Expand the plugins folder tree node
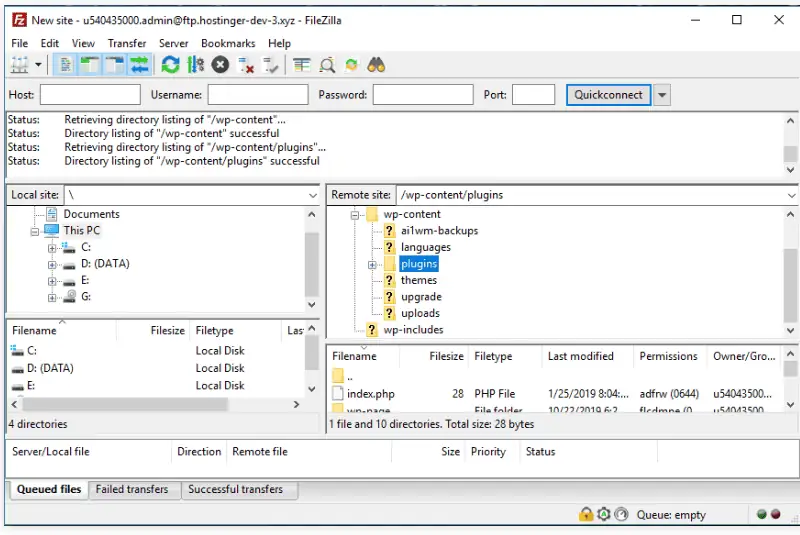The image size is (800, 535). (x=372, y=264)
